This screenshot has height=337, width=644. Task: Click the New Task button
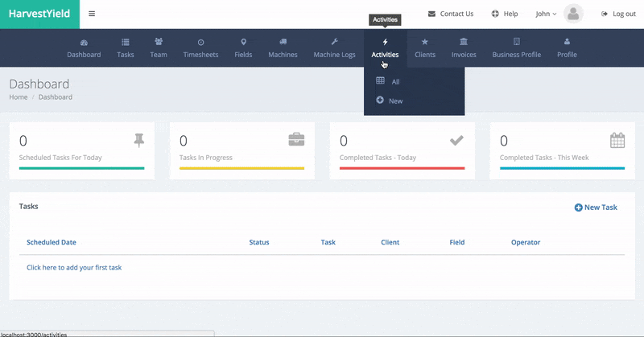pos(596,208)
